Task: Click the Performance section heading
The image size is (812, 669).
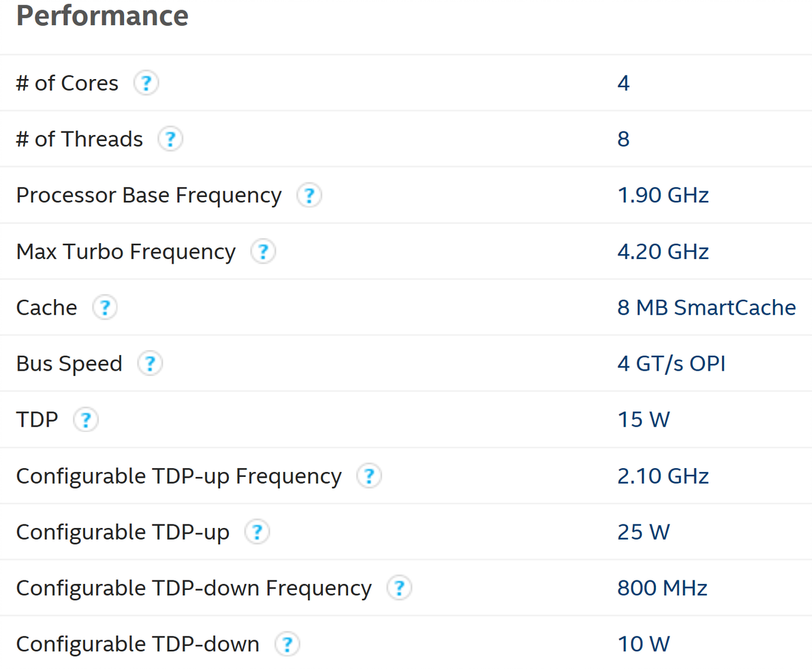Action: pyautogui.click(x=102, y=16)
